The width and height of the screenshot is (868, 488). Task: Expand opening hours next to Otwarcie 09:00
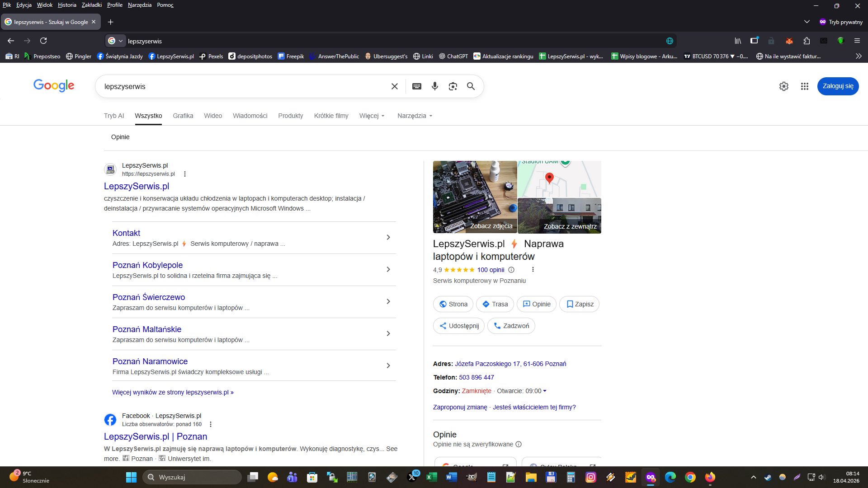point(545,391)
